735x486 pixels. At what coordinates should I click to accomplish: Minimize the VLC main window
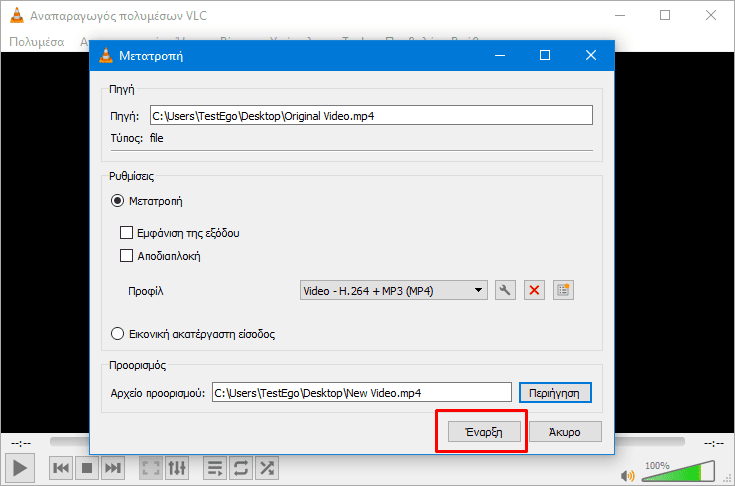point(620,15)
